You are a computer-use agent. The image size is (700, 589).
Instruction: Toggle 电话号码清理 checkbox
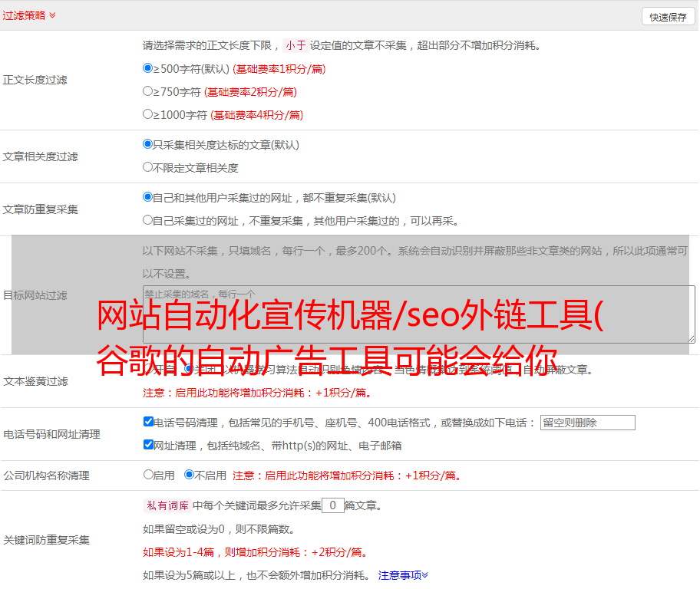pyautogui.click(x=148, y=422)
